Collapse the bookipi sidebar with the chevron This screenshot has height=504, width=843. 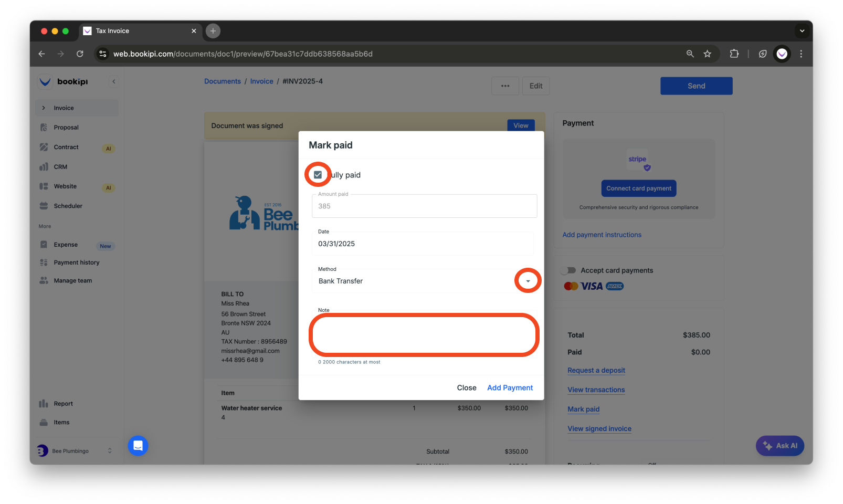point(114,81)
